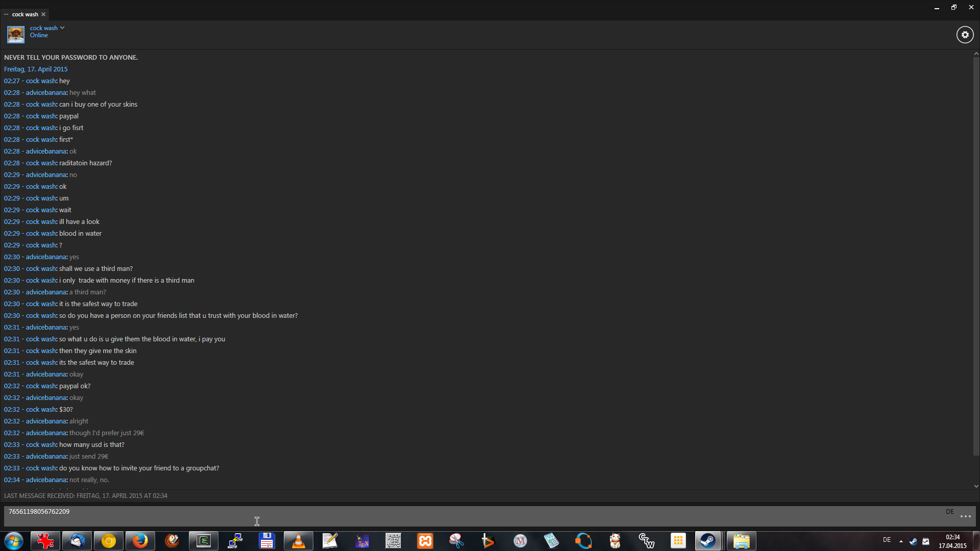Expand cock wash name dropdown arrow
The height and width of the screenshot is (551, 980).
click(62, 28)
